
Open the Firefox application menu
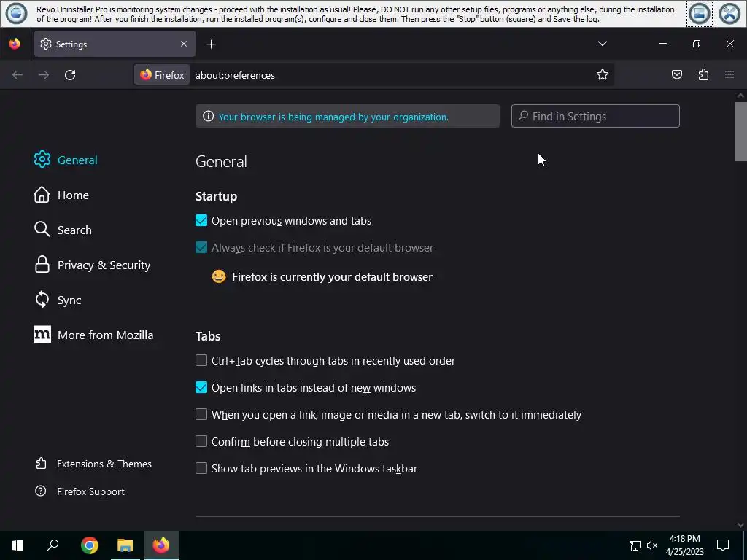(729, 74)
